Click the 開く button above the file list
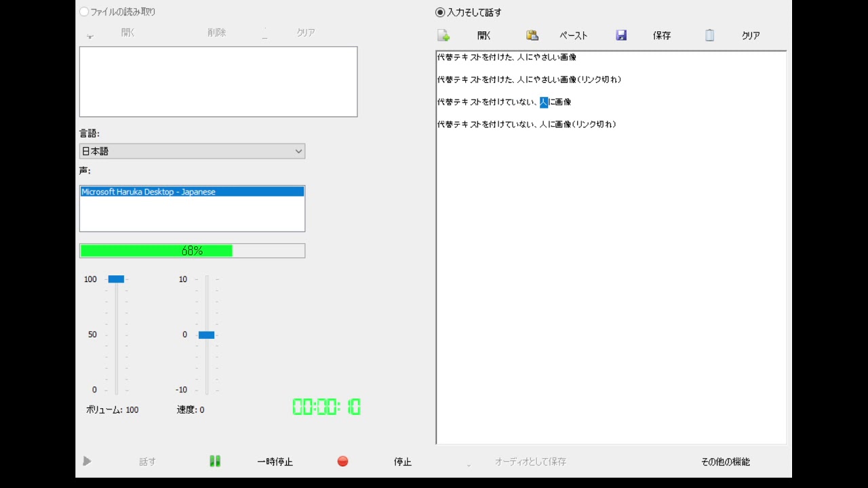The width and height of the screenshot is (868, 488). (128, 33)
